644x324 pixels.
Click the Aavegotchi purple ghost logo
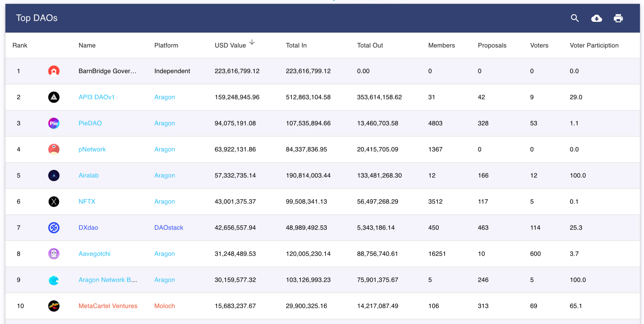click(x=54, y=254)
